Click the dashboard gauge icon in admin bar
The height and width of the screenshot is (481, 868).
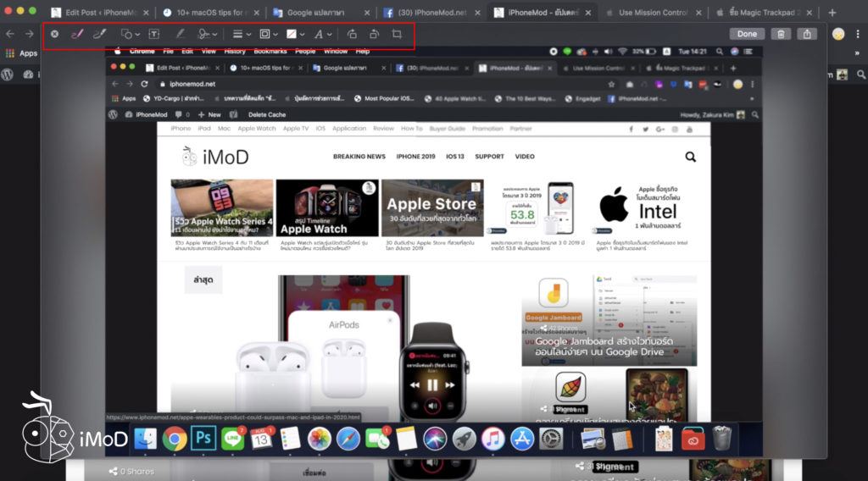click(x=28, y=74)
